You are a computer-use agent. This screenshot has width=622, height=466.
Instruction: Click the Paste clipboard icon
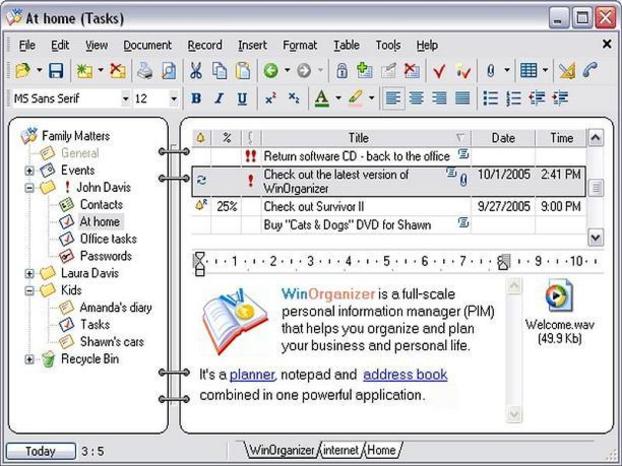[242, 71]
